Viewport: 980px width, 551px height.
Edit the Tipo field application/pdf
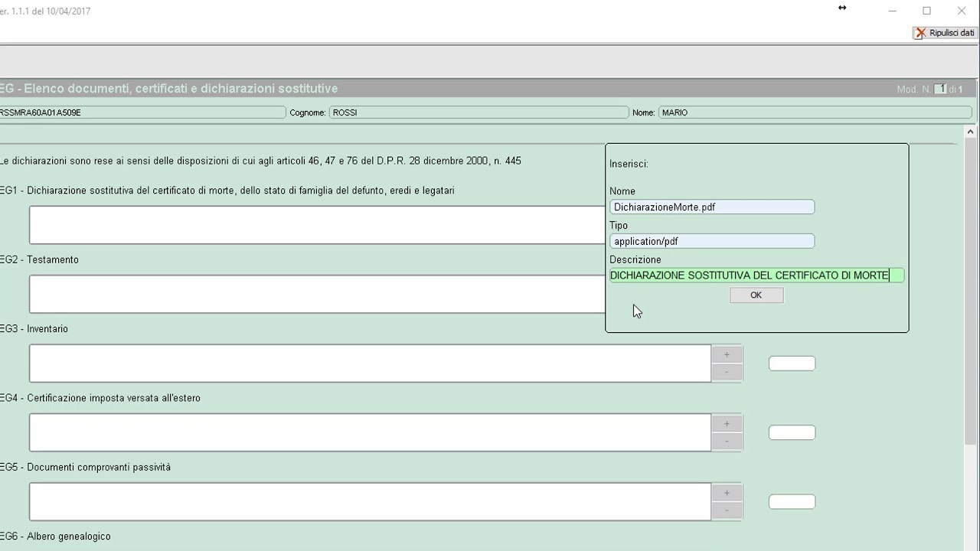click(x=712, y=241)
